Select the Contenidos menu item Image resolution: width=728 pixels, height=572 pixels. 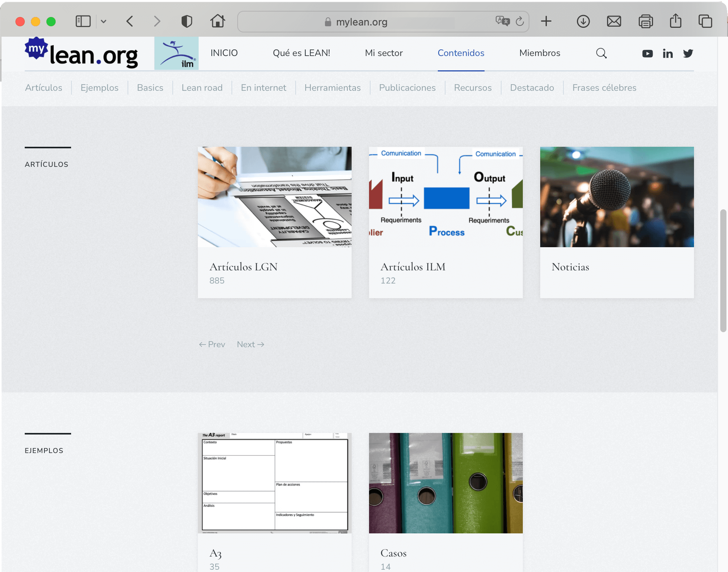[461, 53]
